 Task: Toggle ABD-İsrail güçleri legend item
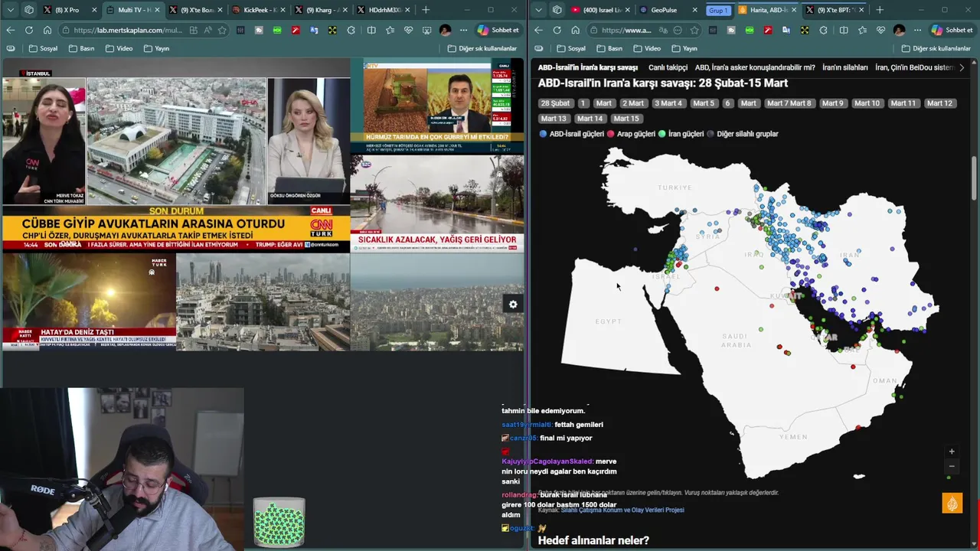coord(572,134)
